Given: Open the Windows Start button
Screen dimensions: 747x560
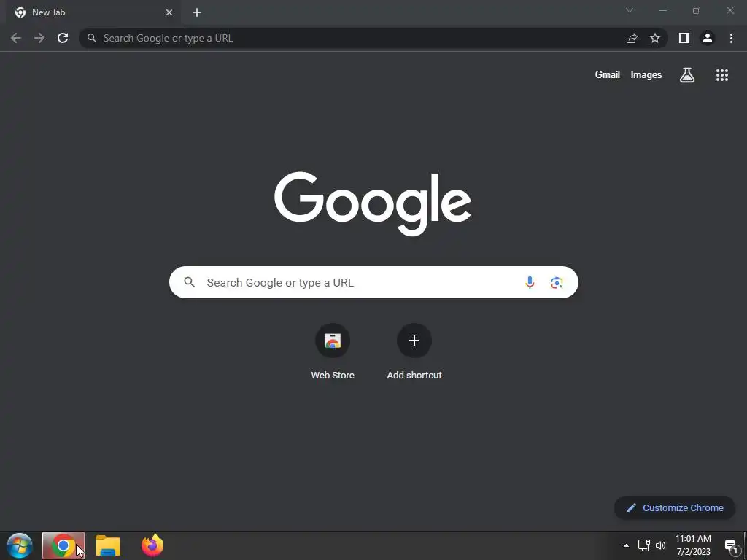Looking at the screenshot, I should tap(20, 545).
